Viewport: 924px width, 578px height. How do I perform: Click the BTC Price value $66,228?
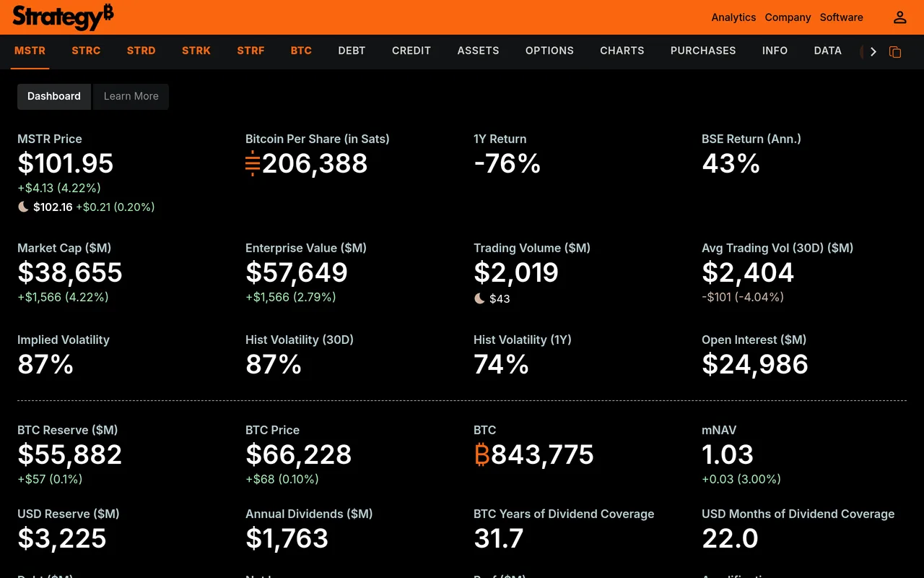[x=299, y=455]
